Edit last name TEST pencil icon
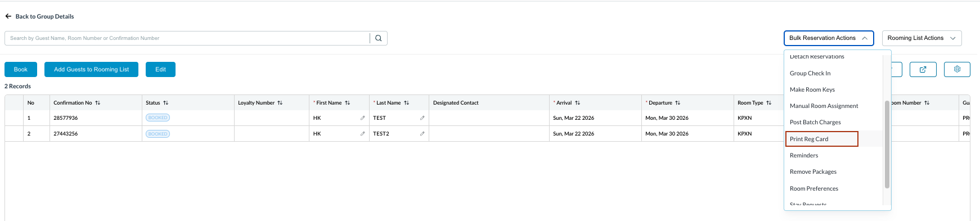980x221 pixels. (422, 118)
